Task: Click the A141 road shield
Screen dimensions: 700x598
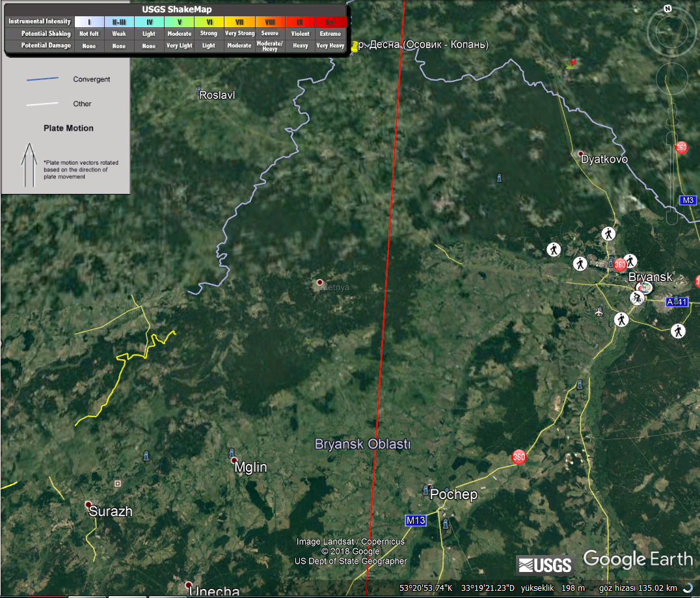Action: [x=677, y=302]
